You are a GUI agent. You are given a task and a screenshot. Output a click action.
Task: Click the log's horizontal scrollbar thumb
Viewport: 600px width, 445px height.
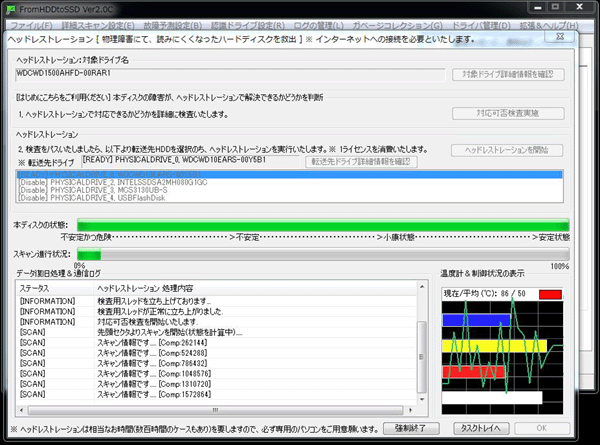tap(215, 410)
